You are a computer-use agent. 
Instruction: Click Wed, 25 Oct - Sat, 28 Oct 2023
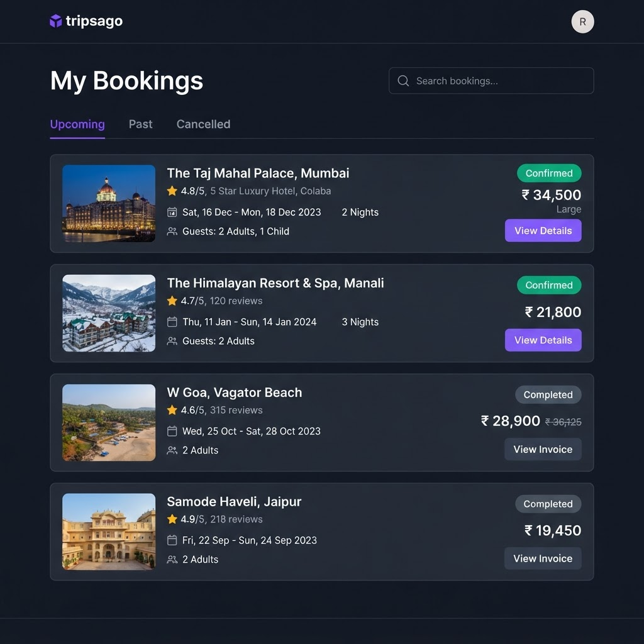click(x=252, y=431)
